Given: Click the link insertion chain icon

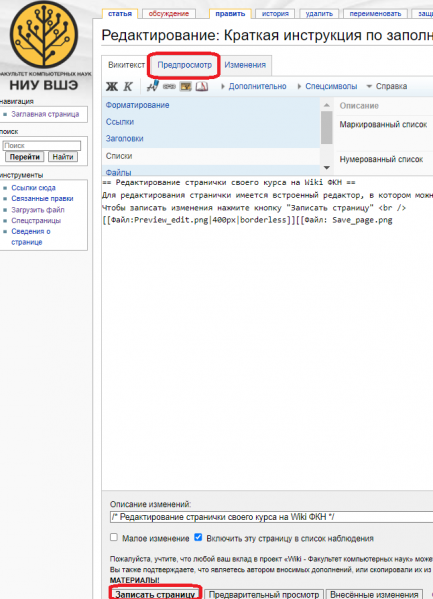Looking at the screenshot, I should [169, 87].
